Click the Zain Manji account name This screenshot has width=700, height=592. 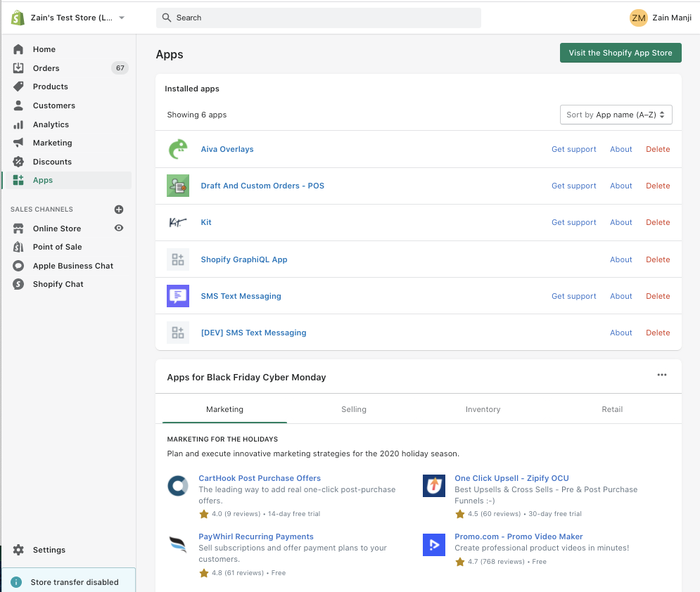(671, 18)
